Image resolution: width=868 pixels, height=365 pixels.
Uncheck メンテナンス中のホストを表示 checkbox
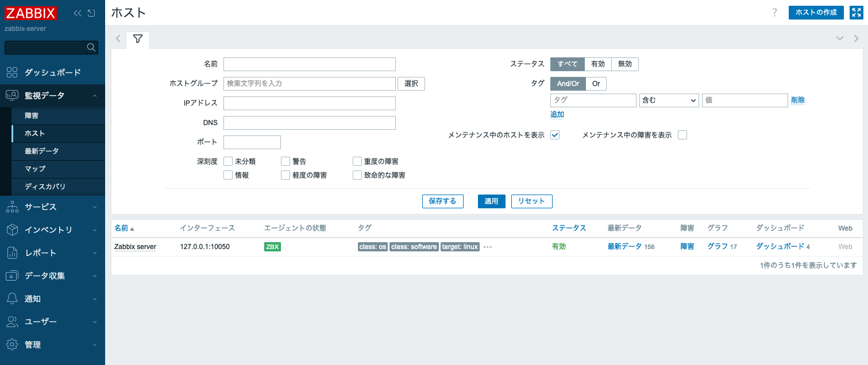tap(555, 135)
